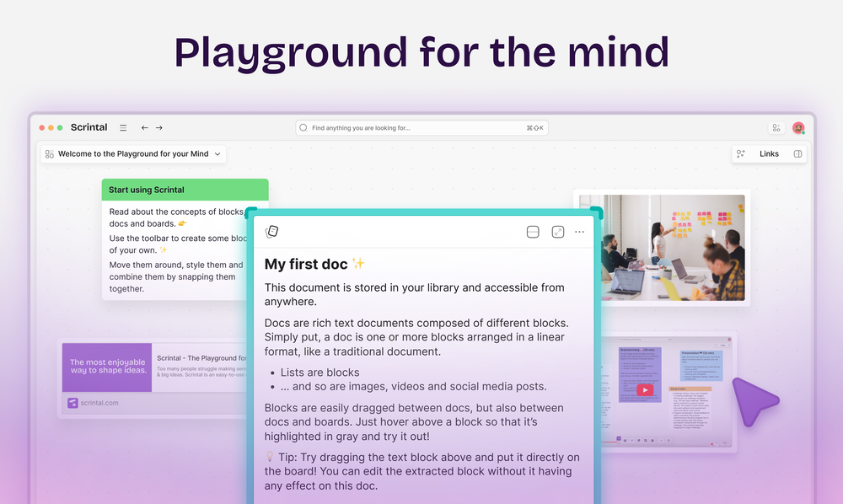Toggle the side panel icon right of Links
843x504 pixels.
(x=797, y=154)
